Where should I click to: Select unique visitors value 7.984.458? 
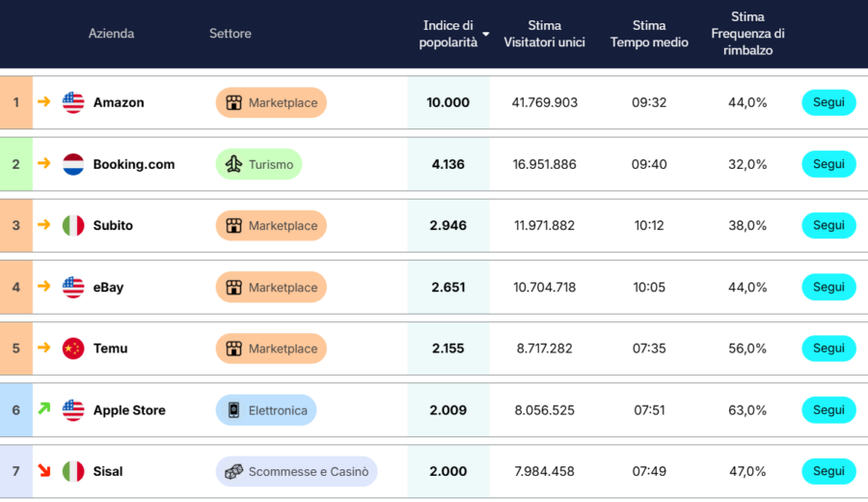(x=544, y=471)
